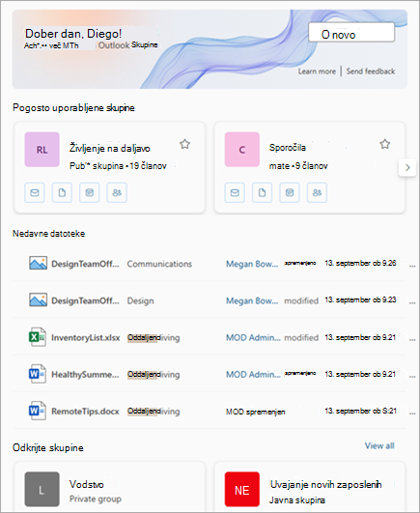Click MOD Admin... in InventoryList row
This screenshot has height=513, width=420.
click(253, 337)
